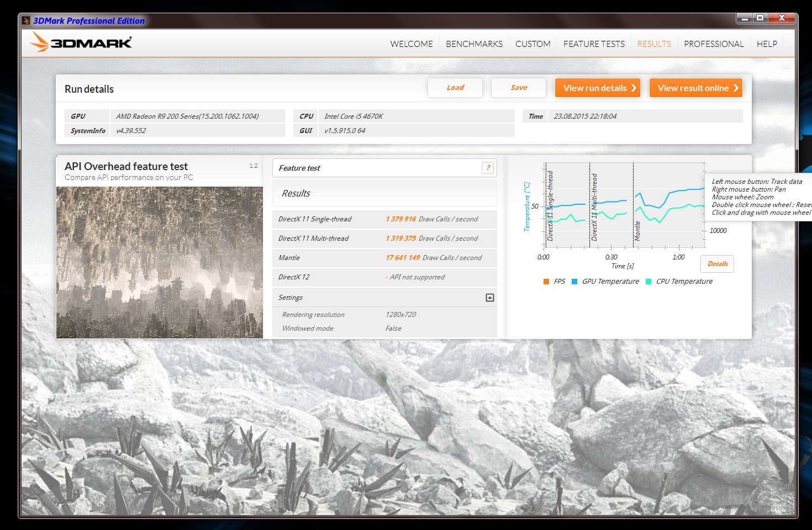Click the GUI version v1.5.915.0 64
This screenshot has height=530, width=812.
(x=345, y=131)
